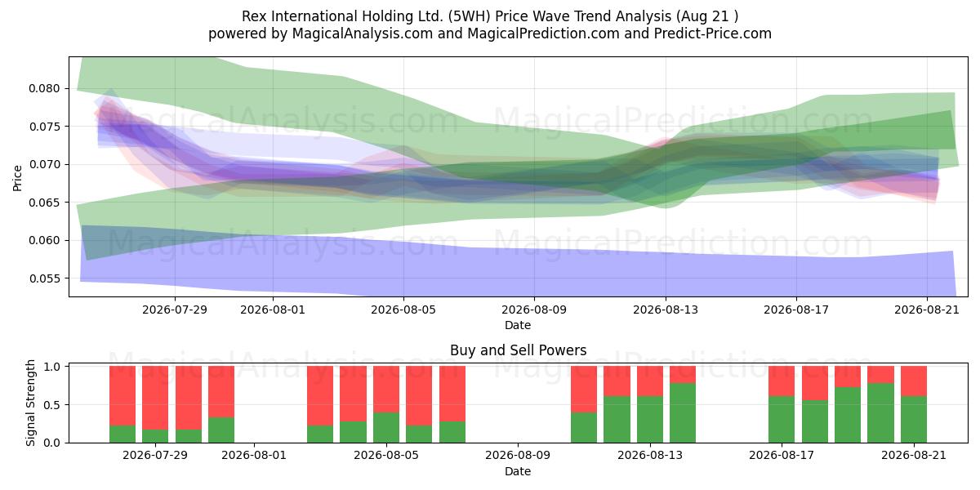This screenshot has width=980, height=490.
Task: Click the 'Date' label under the bar chart
Action: 518,471
